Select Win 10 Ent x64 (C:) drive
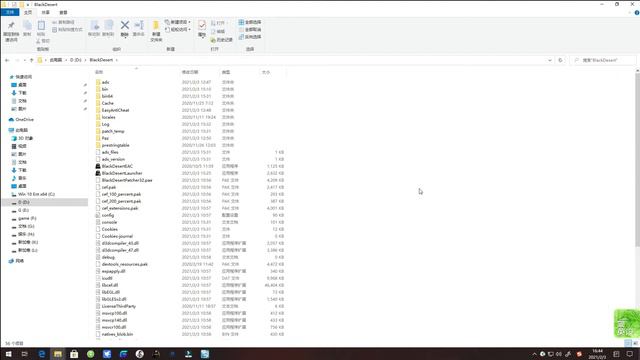Image resolution: width=640 pixels, height=360 pixels. (x=36, y=194)
